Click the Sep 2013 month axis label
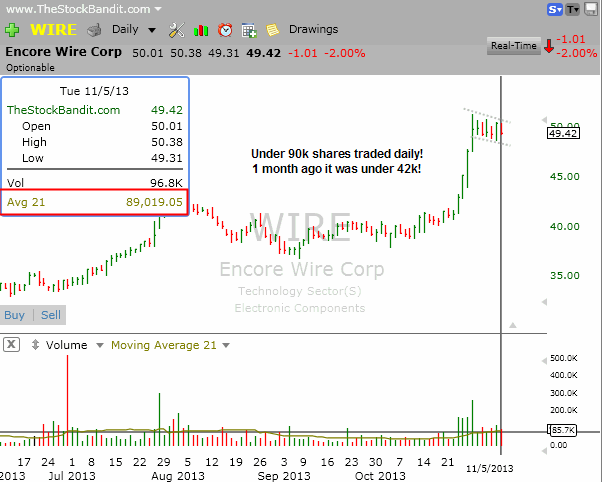Image resolution: width=602 pixels, height=482 pixels. pyautogui.click(x=284, y=476)
